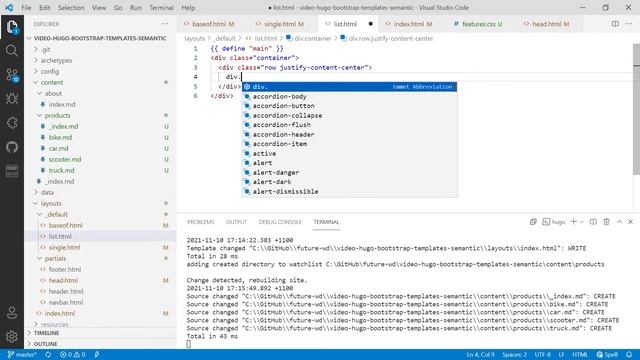Open the master branch indicator in status bar

(22, 355)
